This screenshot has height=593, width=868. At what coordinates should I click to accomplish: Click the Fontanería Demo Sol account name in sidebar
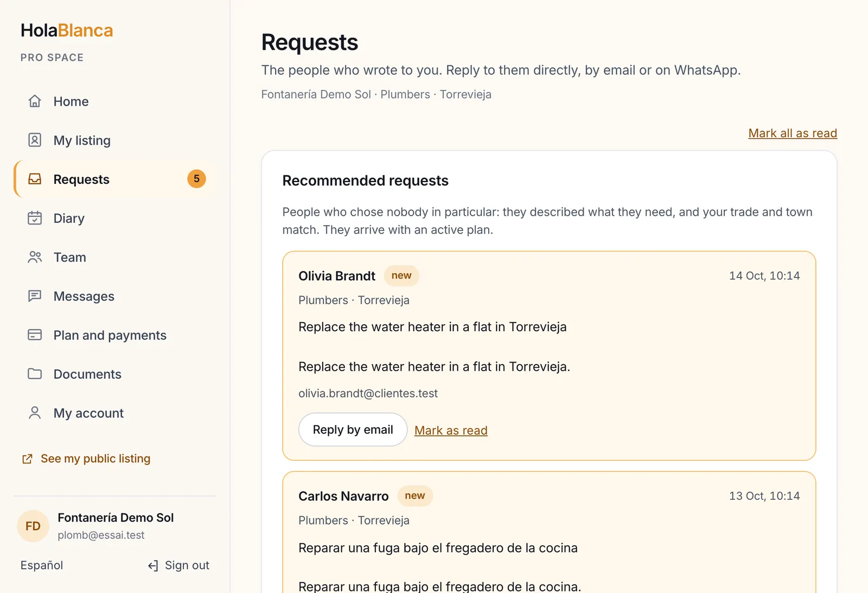tap(116, 518)
